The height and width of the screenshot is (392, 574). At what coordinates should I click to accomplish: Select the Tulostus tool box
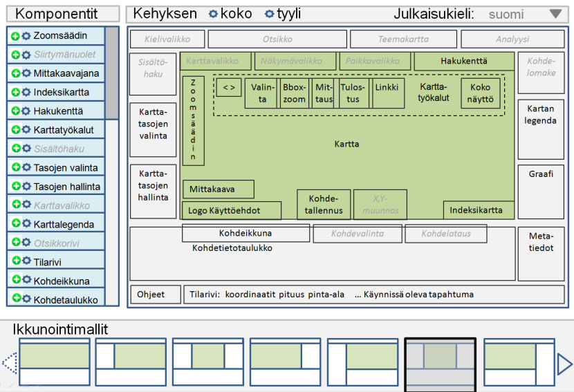pos(353,93)
